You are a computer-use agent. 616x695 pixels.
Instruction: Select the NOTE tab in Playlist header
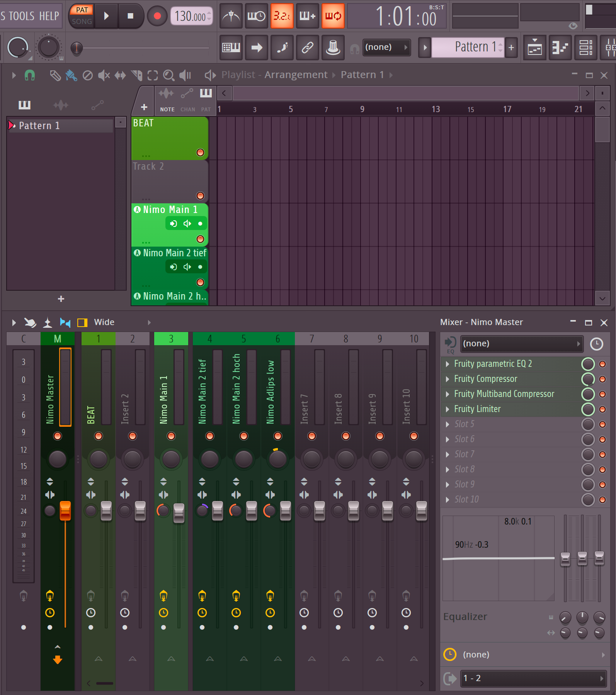tap(167, 109)
